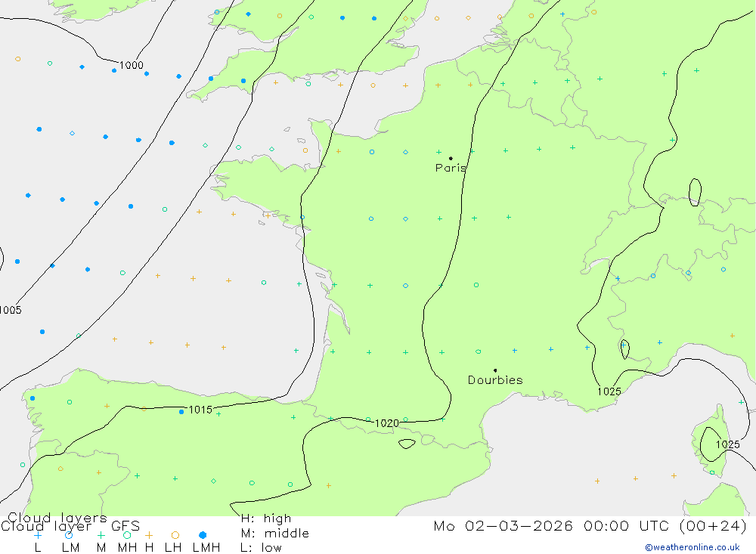Viewport: 756px width, 554px height.
Task: Select the 'Dourbies' city label
Action: point(495,380)
